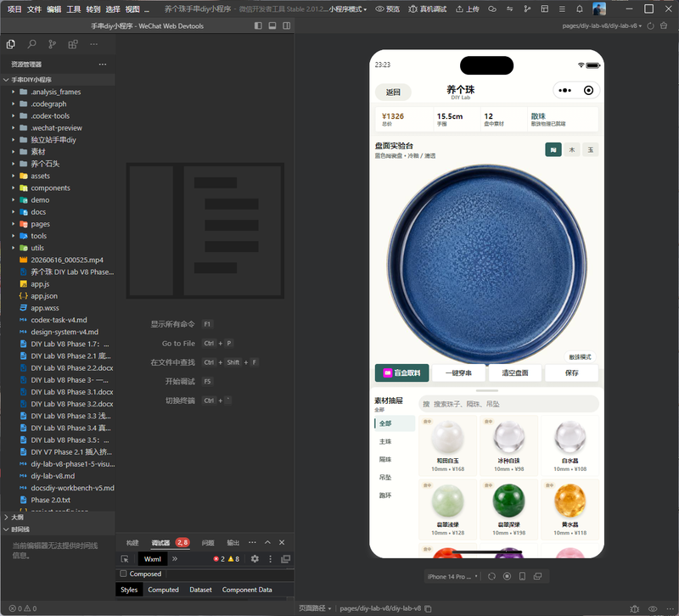
Task: Enable the Composed checkbox
Action: click(123, 574)
